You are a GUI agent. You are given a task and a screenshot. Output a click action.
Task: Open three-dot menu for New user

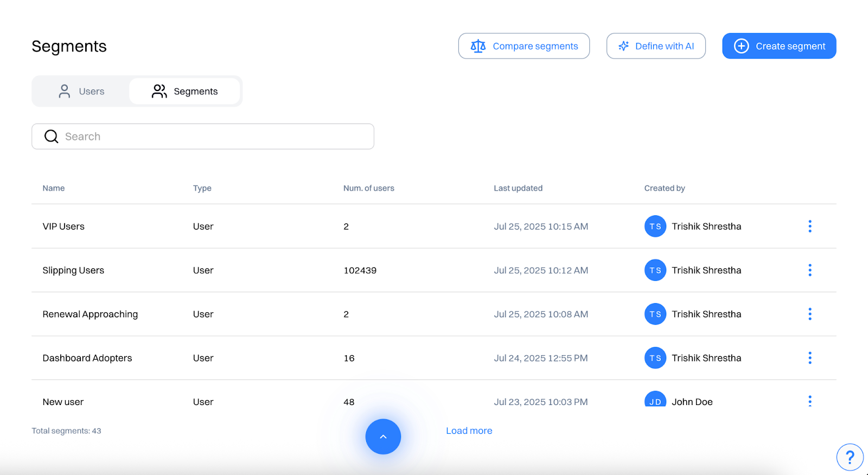810,401
